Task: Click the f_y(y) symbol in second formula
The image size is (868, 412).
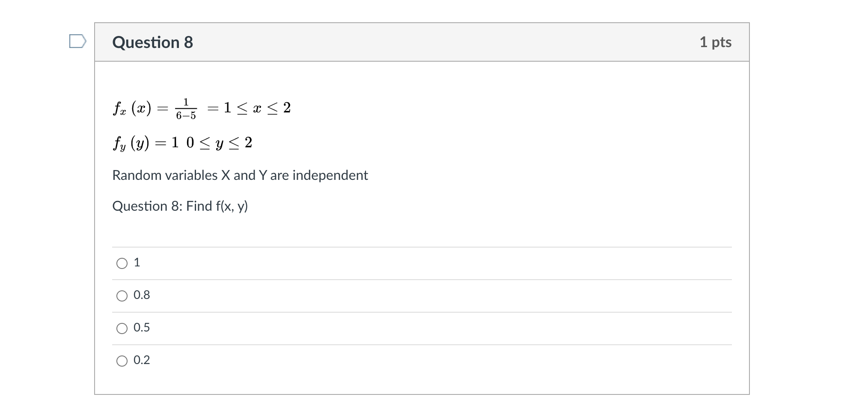Action: pyautogui.click(x=131, y=143)
